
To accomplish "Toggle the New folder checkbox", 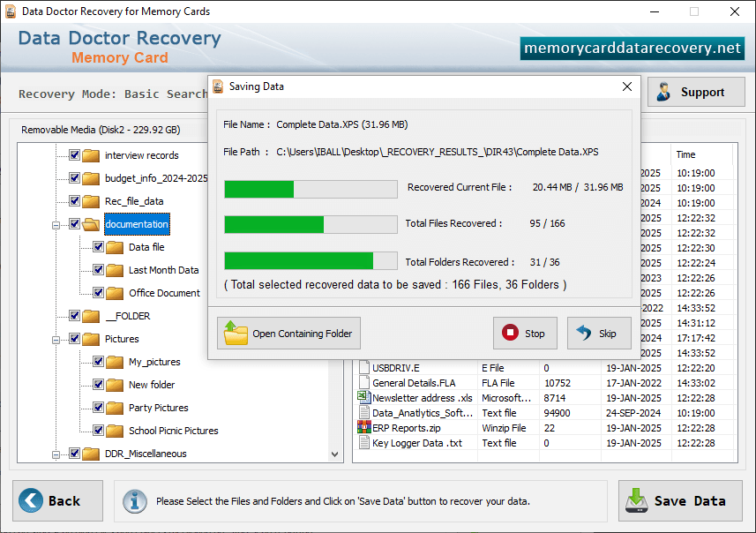I will tap(98, 385).
